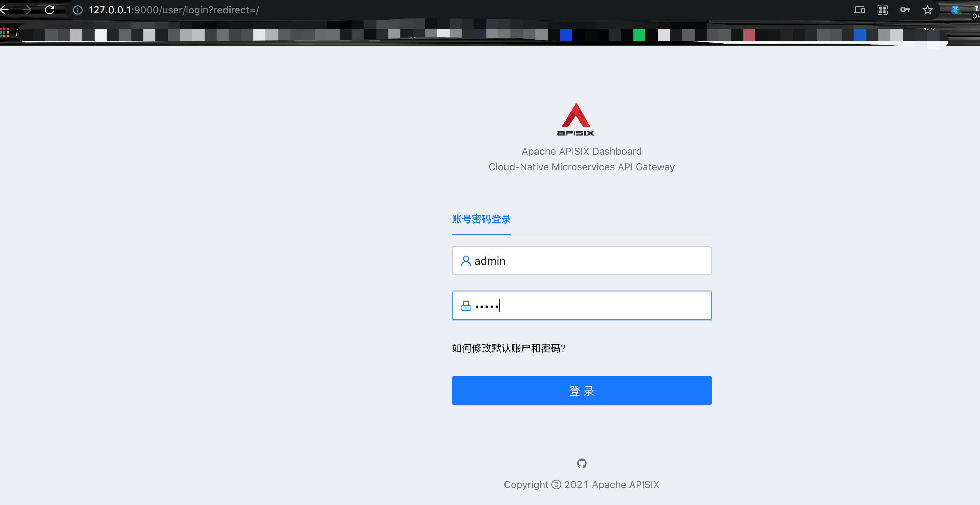Select the 账号密码登录 tab
Image resolution: width=980 pixels, height=505 pixels.
(481, 219)
